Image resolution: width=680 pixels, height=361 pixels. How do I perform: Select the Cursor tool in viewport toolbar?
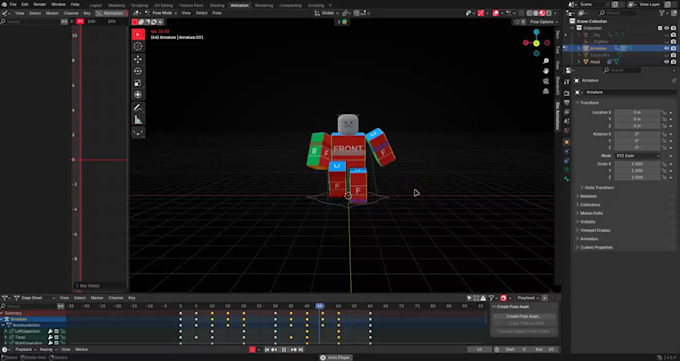(138, 46)
